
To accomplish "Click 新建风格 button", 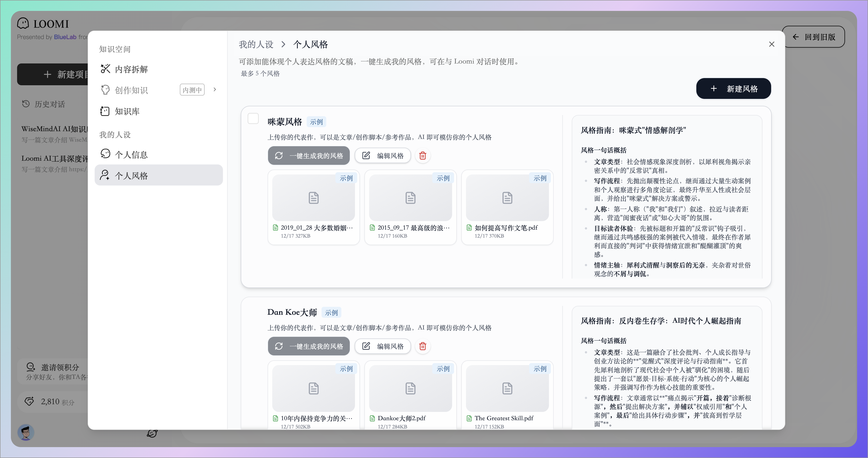I will pos(733,89).
